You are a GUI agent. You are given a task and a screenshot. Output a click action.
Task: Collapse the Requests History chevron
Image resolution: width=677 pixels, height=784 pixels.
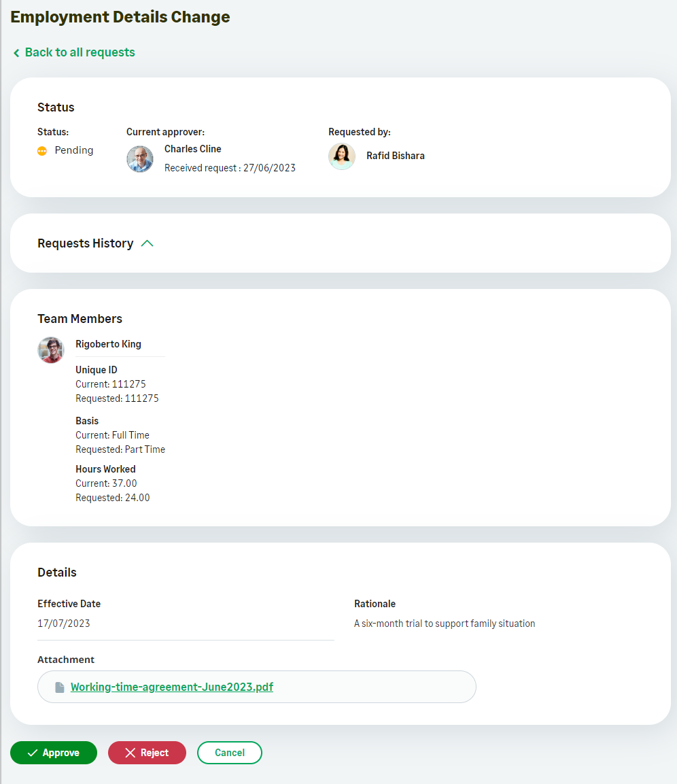[x=147, y=243]
